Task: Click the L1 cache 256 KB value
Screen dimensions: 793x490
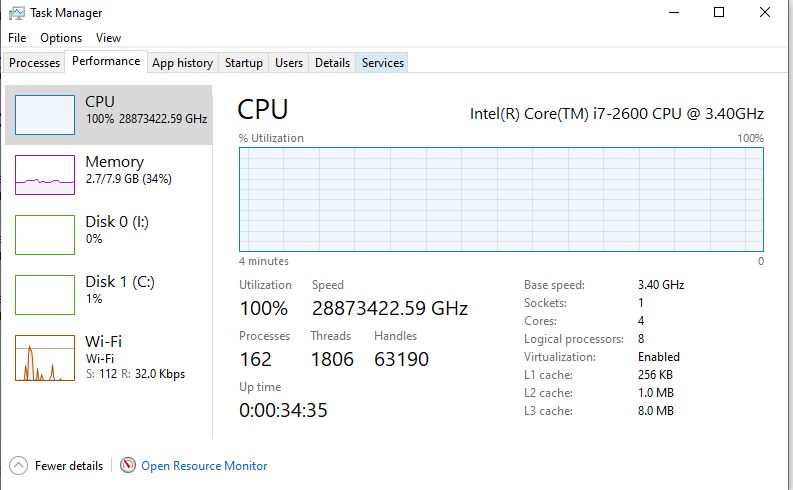Action: [x=655, y=375]
